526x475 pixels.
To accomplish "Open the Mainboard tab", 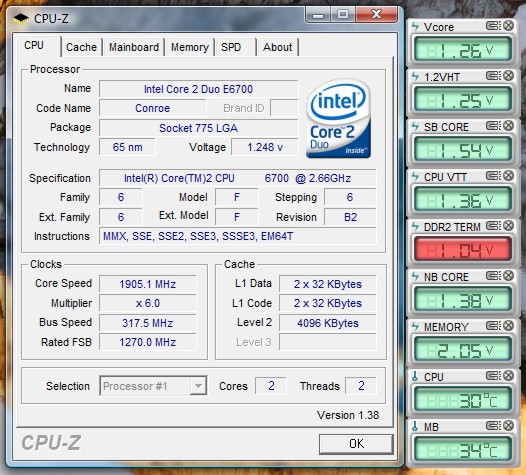I will point(134,47).
